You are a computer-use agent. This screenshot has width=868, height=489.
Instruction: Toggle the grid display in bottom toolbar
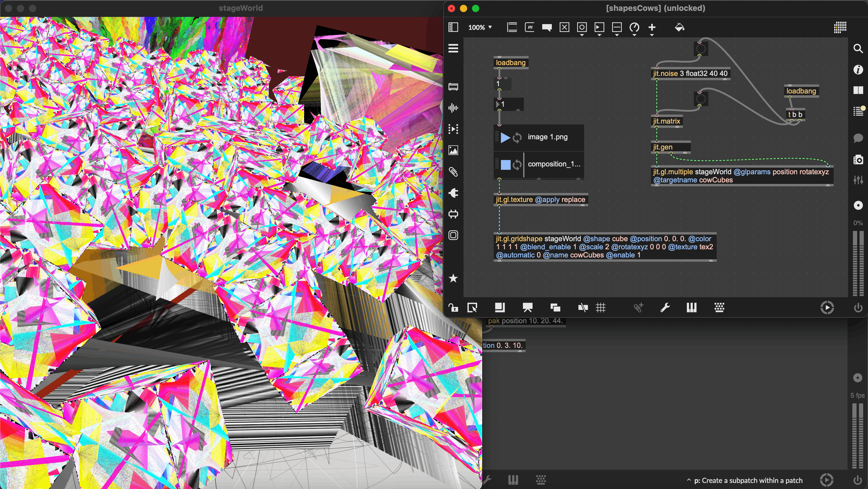[x=600, y=307]
